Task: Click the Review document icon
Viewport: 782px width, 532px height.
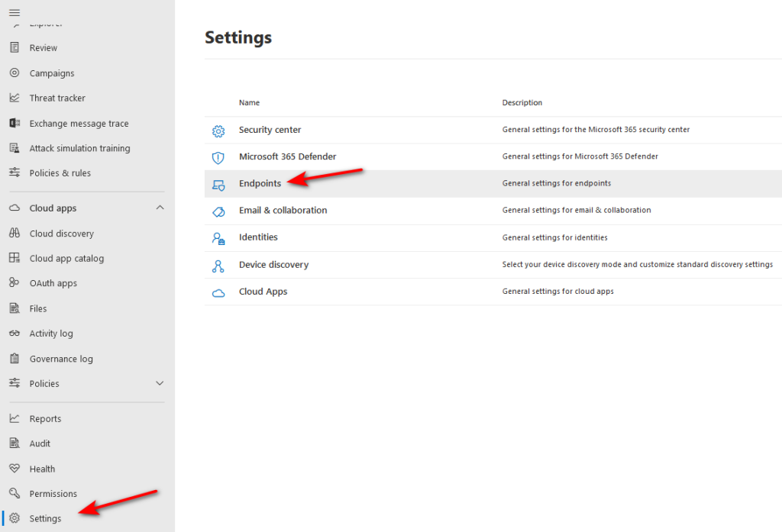Action: tap(15, 47)
